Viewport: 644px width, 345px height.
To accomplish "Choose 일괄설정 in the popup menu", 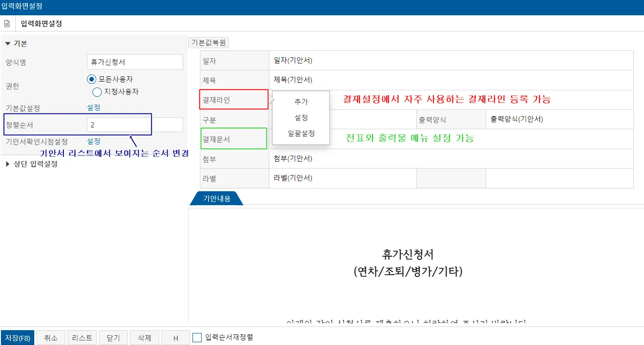I will point(301,133).
